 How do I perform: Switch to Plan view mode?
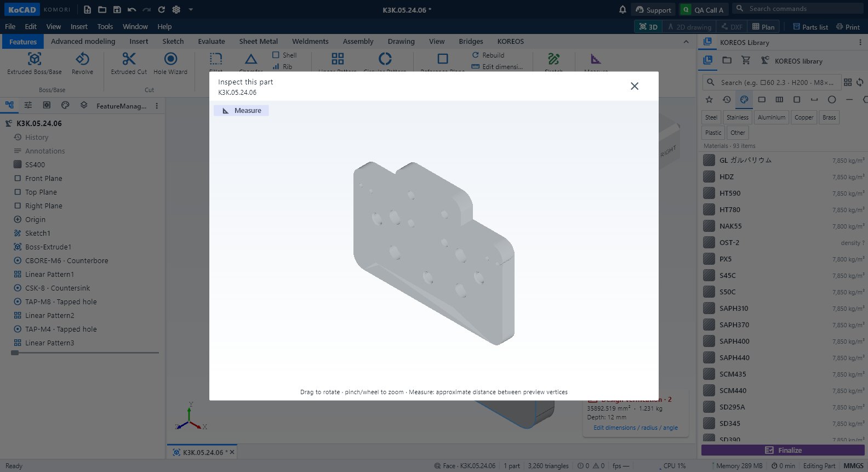[763, 27]
